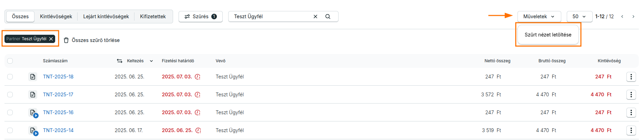Go to next page arrow
Image resolution: width=644 pixels, height=140 pixels.
tap(633, 17)
